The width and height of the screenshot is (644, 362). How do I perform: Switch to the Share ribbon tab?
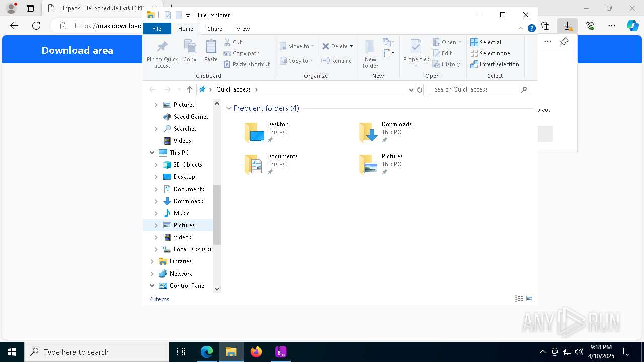[x=215, y=29]
